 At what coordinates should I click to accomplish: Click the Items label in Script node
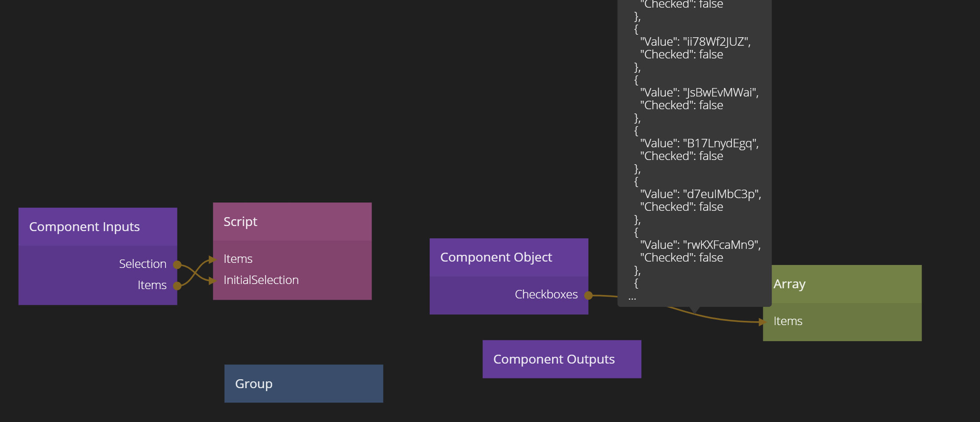(x=238, y=259)
